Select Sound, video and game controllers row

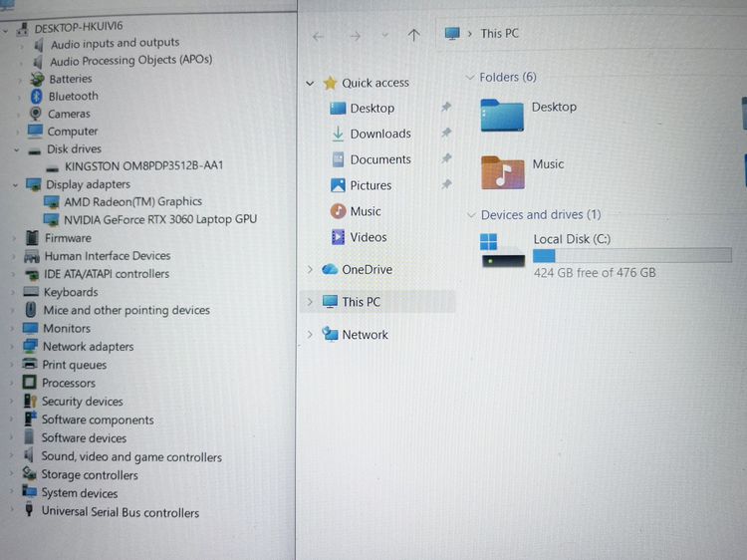click(131, 456)
